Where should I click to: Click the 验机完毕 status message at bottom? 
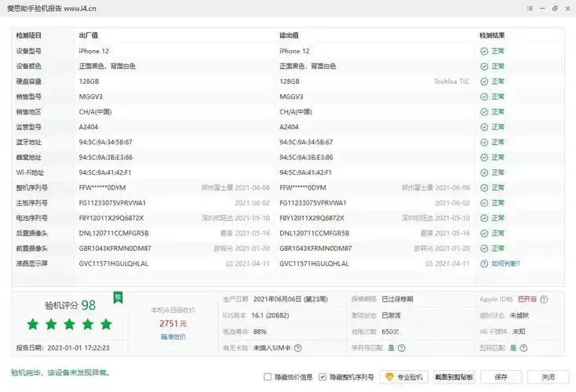(60, 372)
